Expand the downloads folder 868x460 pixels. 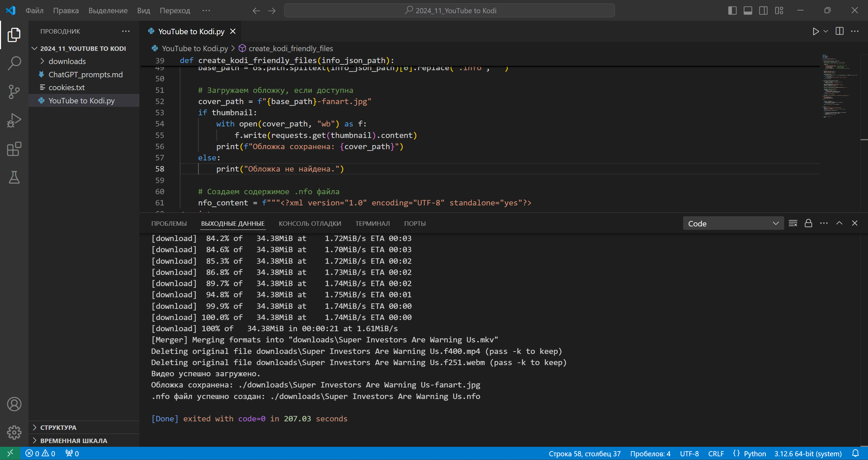tap(67, 61)
